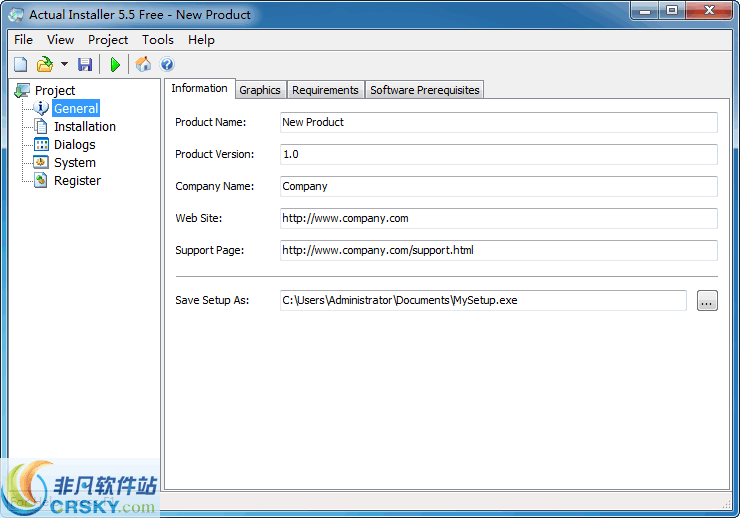This screenshot has height=518, width=740.
Task: Click the Web Site label
Action: pyautogui.click(x=198, y=218)
